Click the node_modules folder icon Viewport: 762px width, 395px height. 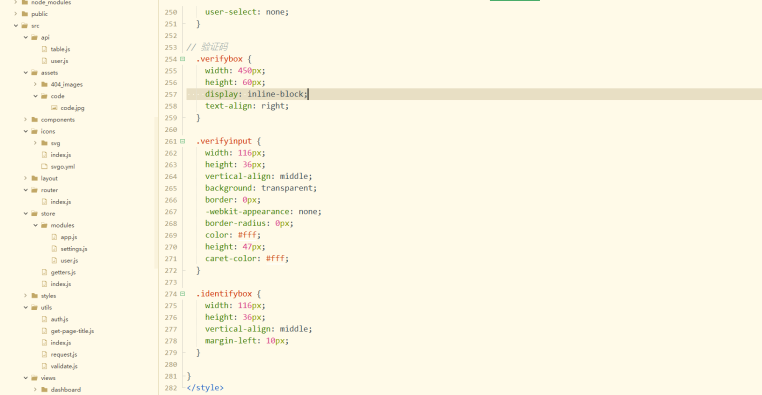pos(25,2)
